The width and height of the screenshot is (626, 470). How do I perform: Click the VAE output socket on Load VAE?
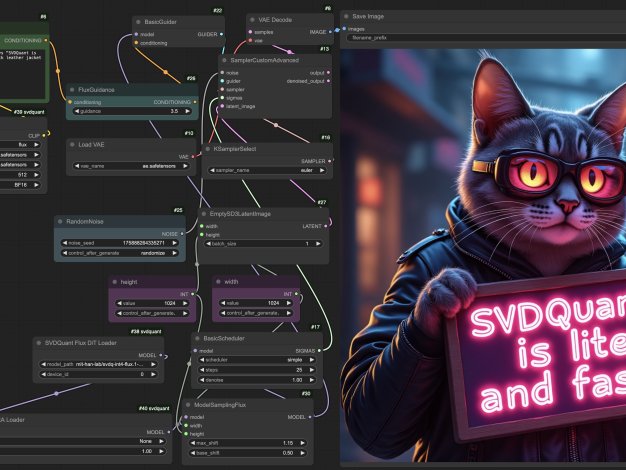(193, 157)
